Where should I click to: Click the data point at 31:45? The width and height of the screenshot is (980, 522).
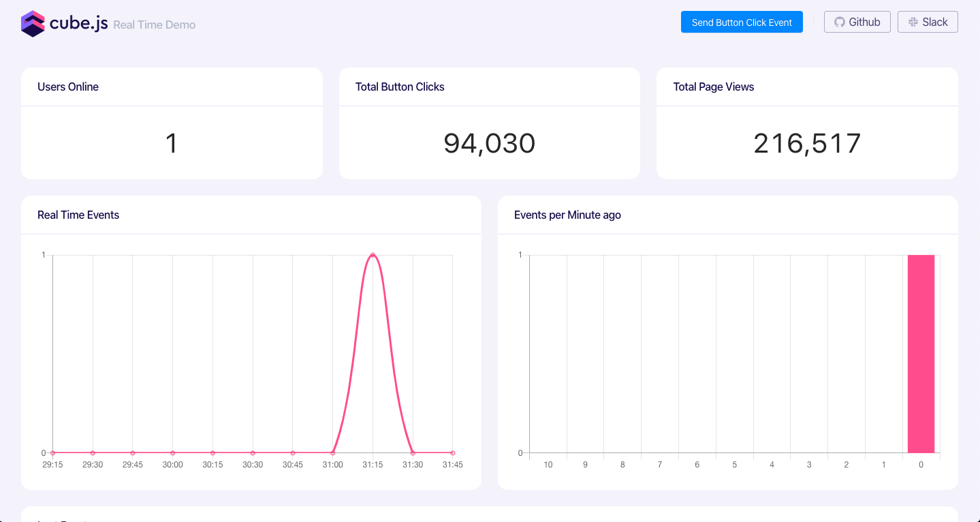(452, 452)
